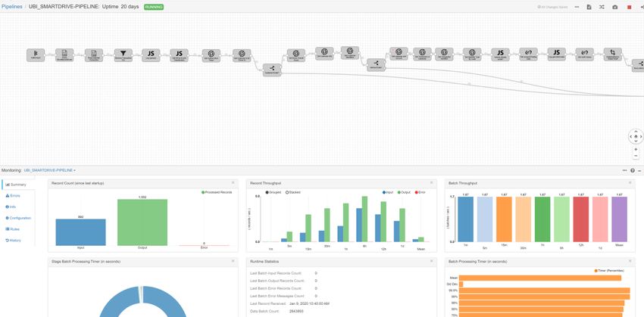
Task: Toggle the Error legend in Record Throughput
Action: click(420, 192)
